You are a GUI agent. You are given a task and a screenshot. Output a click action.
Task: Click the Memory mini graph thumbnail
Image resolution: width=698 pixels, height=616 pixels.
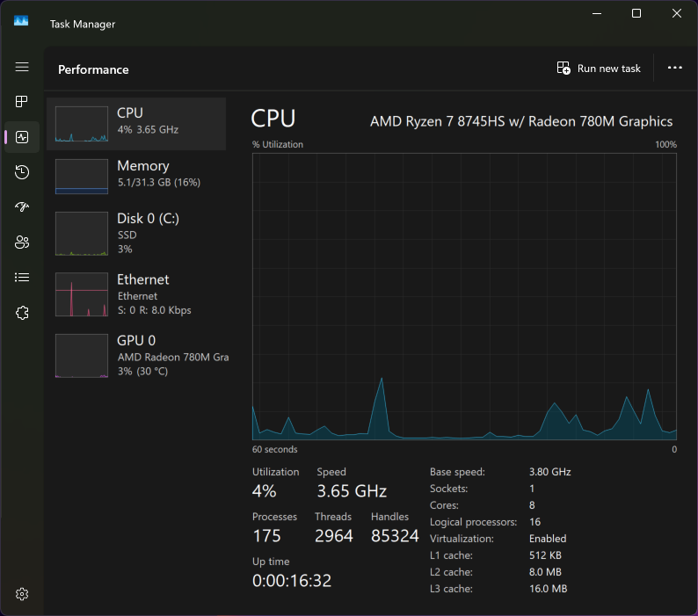point(82,177)
